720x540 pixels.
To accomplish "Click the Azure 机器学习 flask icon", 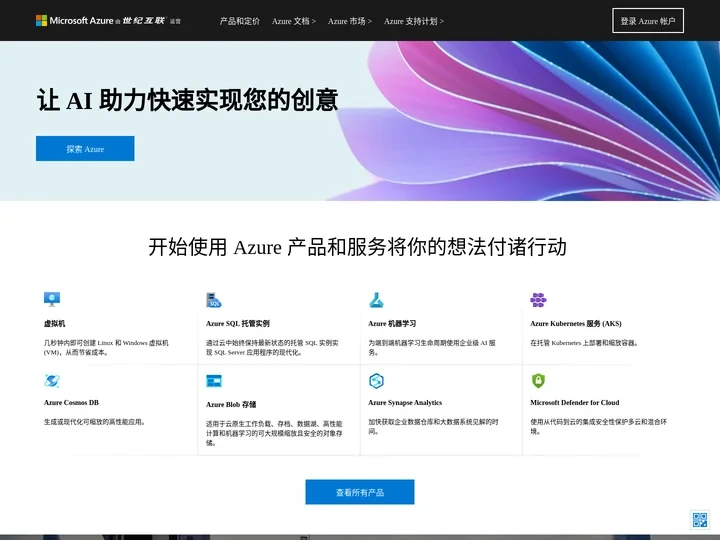I will tap(376, 300).
